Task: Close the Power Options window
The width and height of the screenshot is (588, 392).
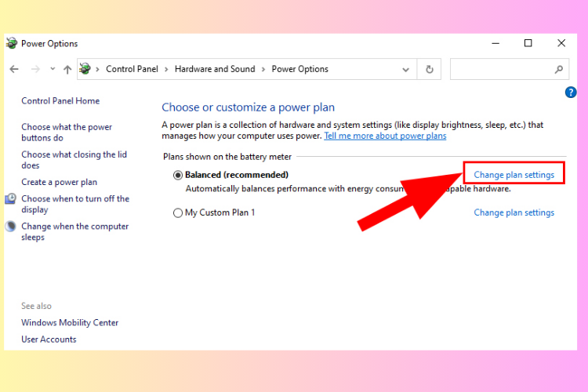Action: tap(561, 43)
